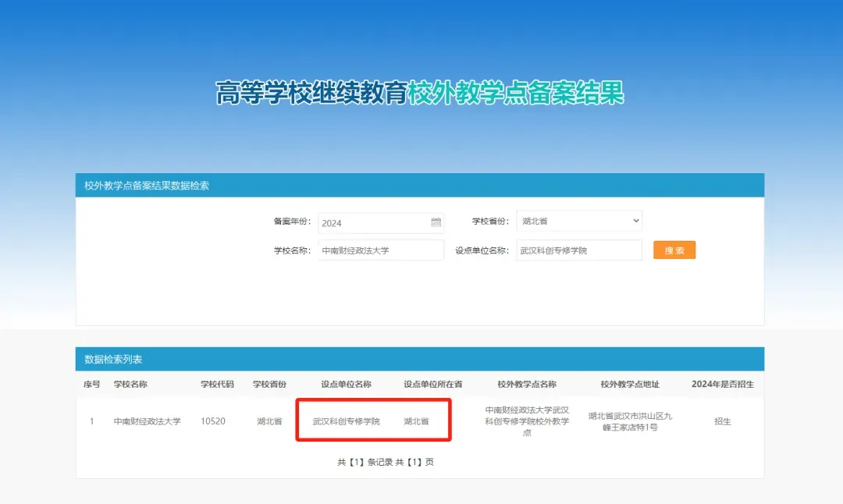This screenshot has height=504, width=843.
Task: Click the calendar icon in the 备案年份 field
Action: [x=436, y=222]
